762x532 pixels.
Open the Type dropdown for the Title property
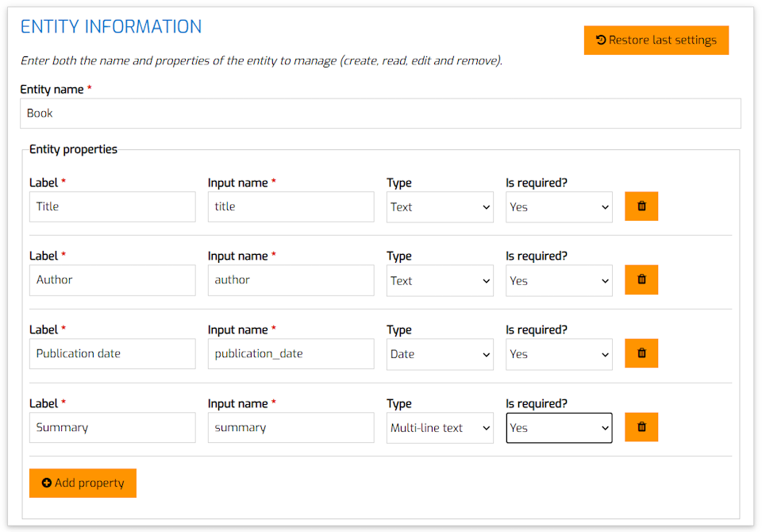pyautogui.click(x=440, y=206)
